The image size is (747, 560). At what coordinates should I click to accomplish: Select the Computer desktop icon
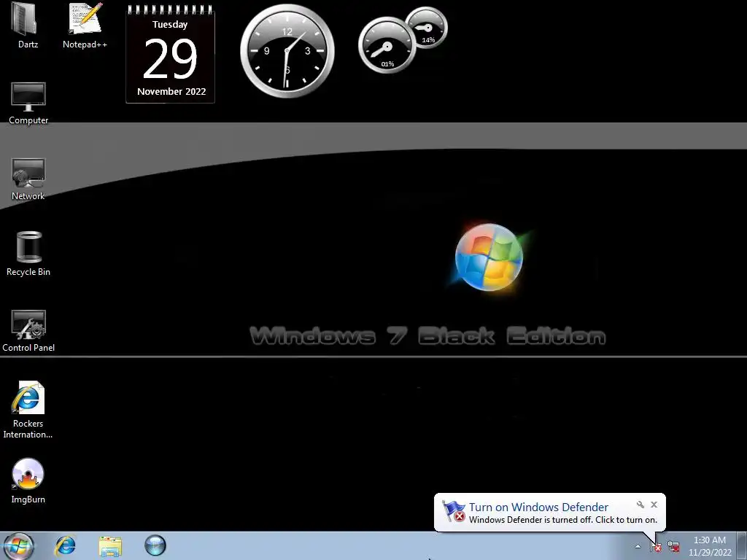28,104
